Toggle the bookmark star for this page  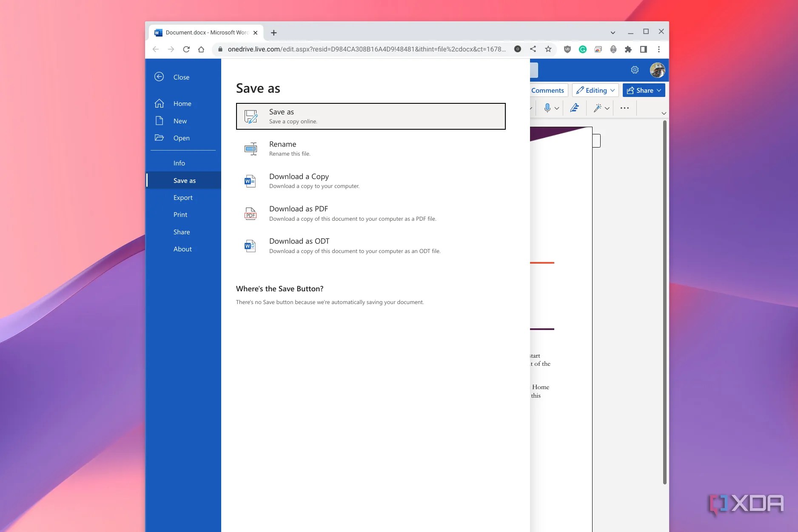(547, 49)
